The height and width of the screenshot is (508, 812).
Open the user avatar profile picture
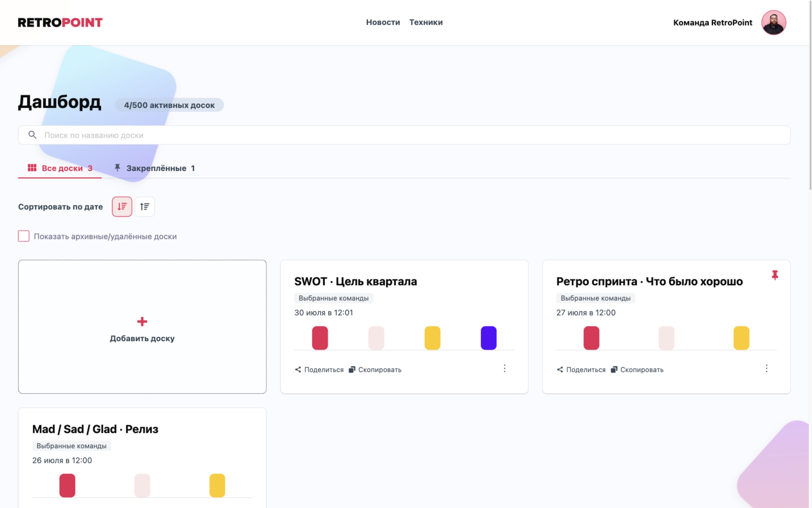(x=773, y=23)
